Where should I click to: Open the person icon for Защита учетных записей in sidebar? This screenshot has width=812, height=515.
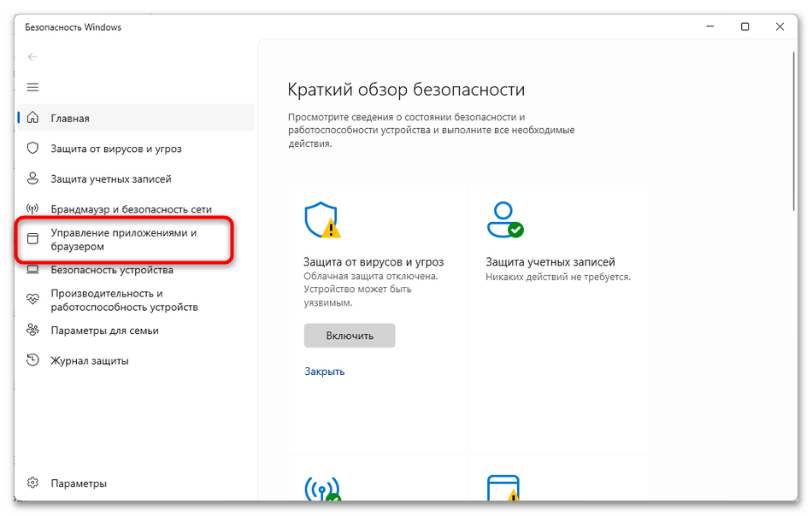32,178
